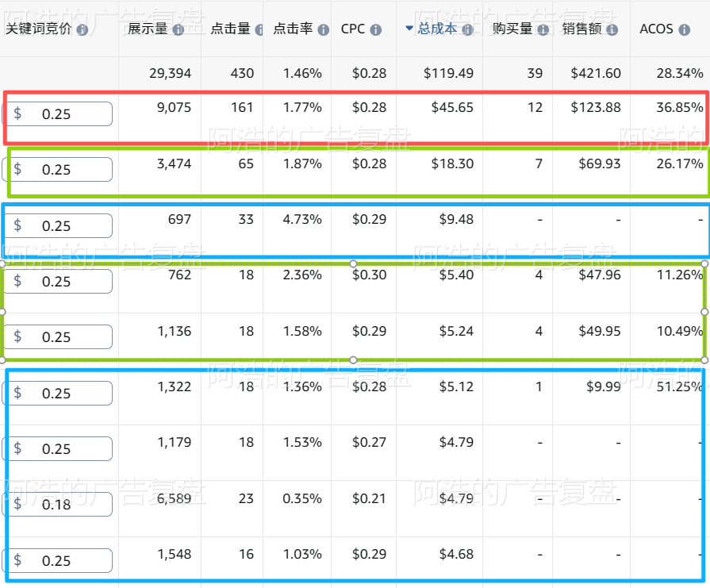The image size is (710, 588).
Task: Edit the 0.18 bid input field
Action: click(57, 505)
